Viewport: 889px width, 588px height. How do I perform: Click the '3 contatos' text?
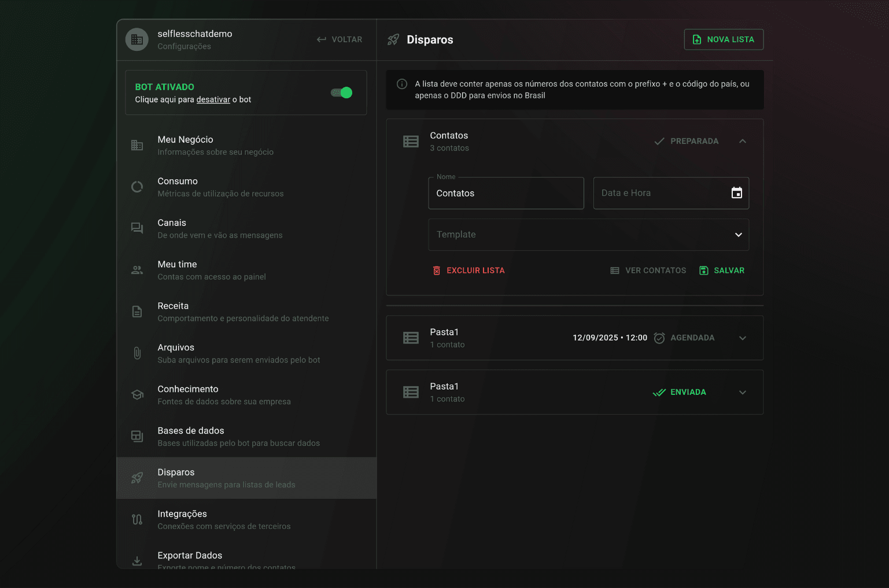[449, 148]
